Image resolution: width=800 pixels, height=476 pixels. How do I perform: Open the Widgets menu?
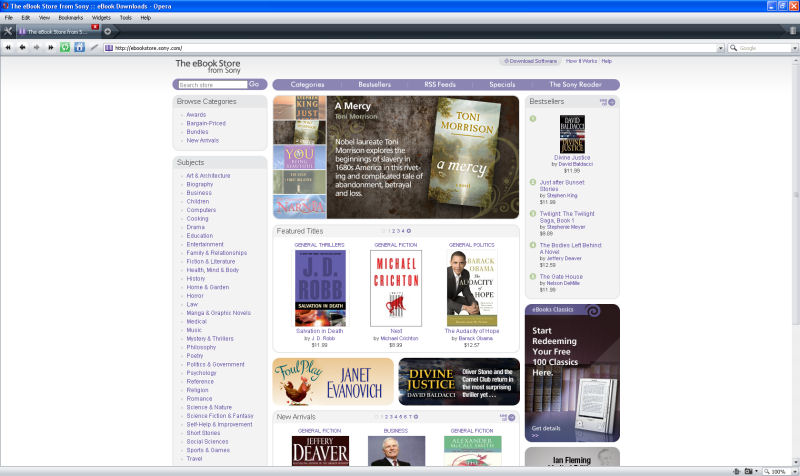(x=101, y=17)
